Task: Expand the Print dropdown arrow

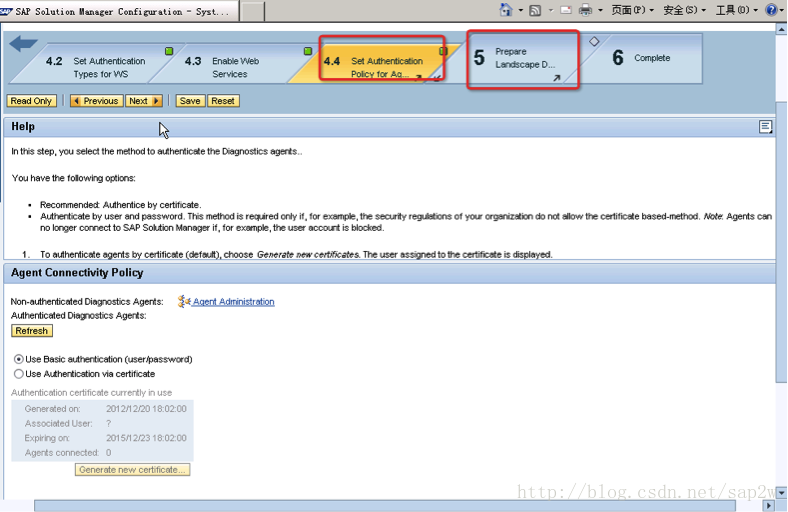Action: pos(600,10)
